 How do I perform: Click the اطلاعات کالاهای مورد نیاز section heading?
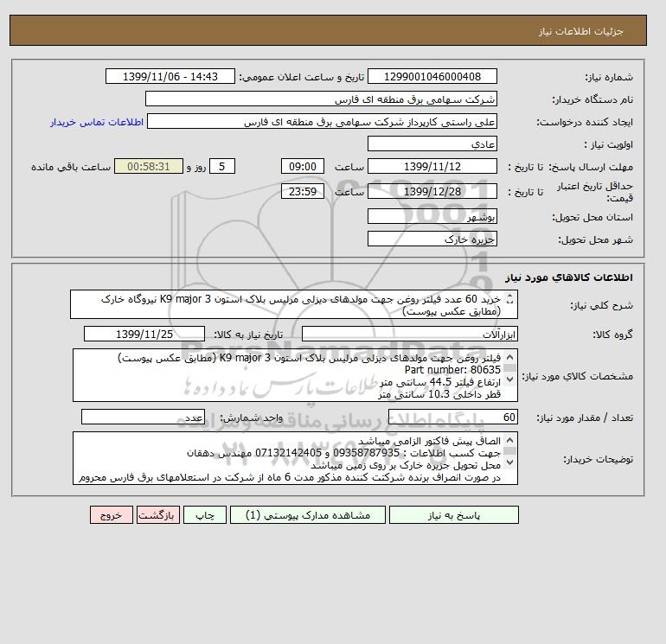tap(569, 277)
